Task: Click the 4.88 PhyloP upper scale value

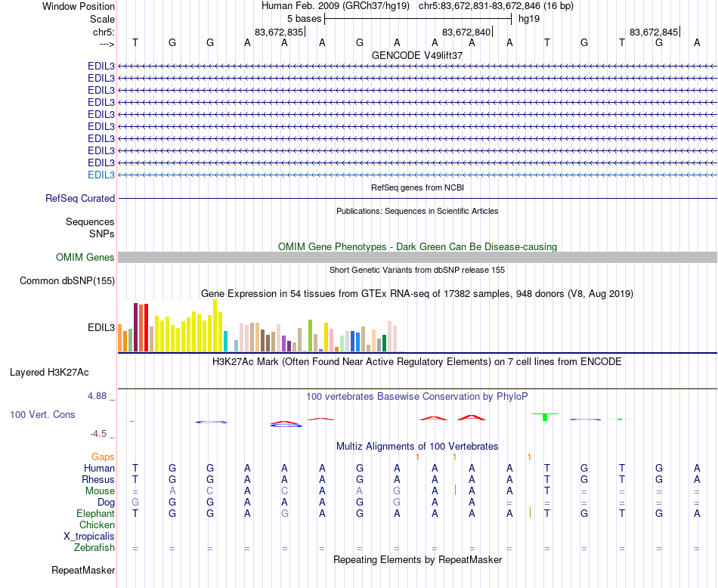Action: (97, 396)
